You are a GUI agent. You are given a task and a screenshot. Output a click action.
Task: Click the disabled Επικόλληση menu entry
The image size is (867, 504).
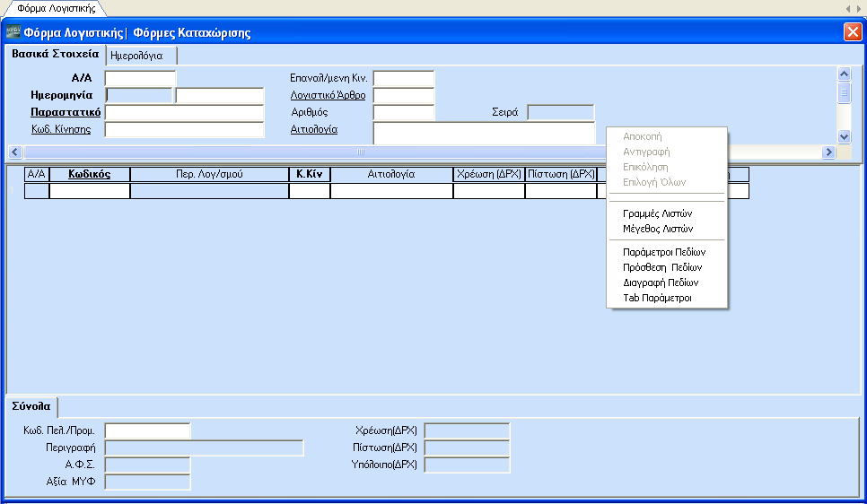[x=645, y=167]
